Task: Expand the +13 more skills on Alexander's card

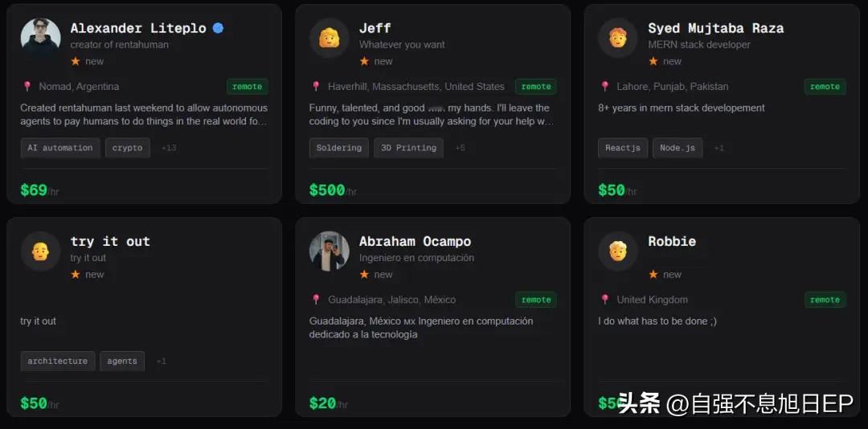Action: (169, 148)
